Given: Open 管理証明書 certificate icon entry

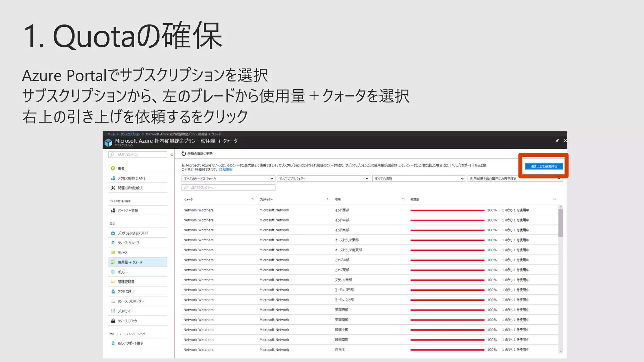Looking at the screenshot, I should click(113, 282).
